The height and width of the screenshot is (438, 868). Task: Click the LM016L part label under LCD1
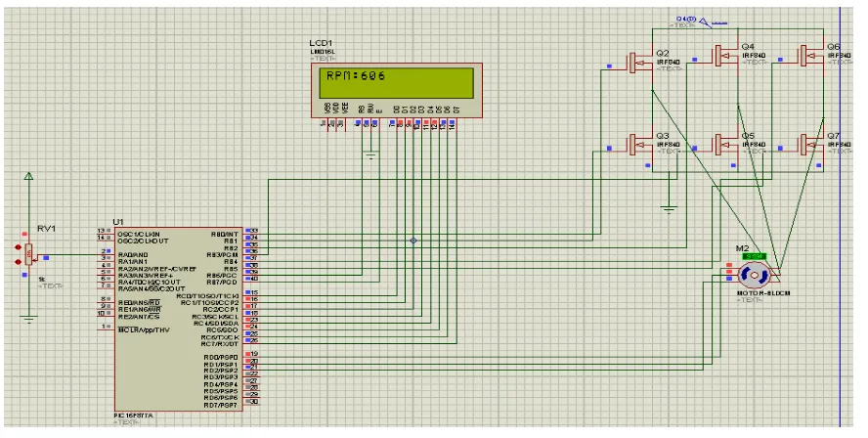tap(323, 52)
